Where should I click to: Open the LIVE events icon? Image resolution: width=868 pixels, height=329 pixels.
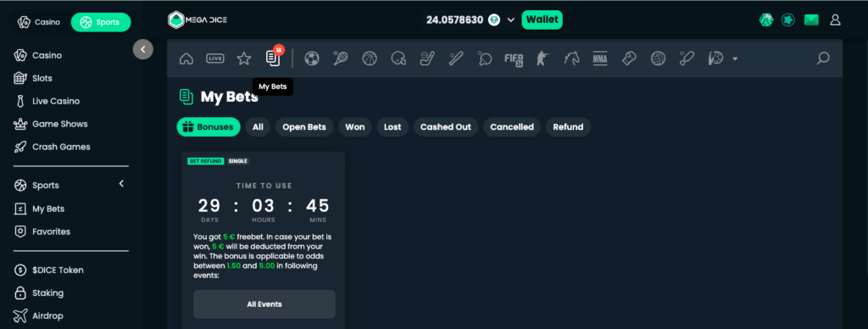[214, 59]
